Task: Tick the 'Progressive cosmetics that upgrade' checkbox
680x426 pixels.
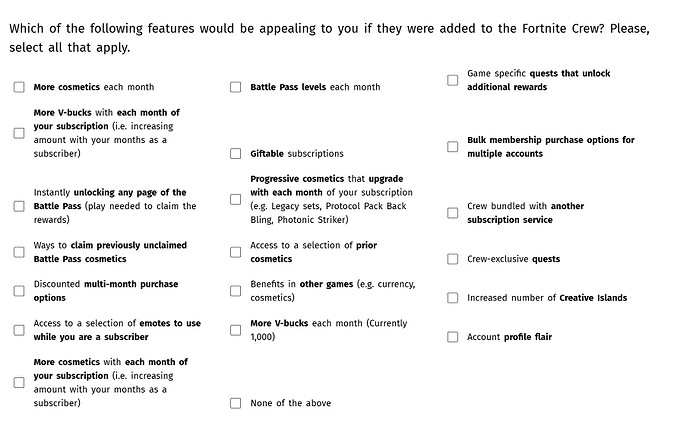Action: click(x=236, y=199)
